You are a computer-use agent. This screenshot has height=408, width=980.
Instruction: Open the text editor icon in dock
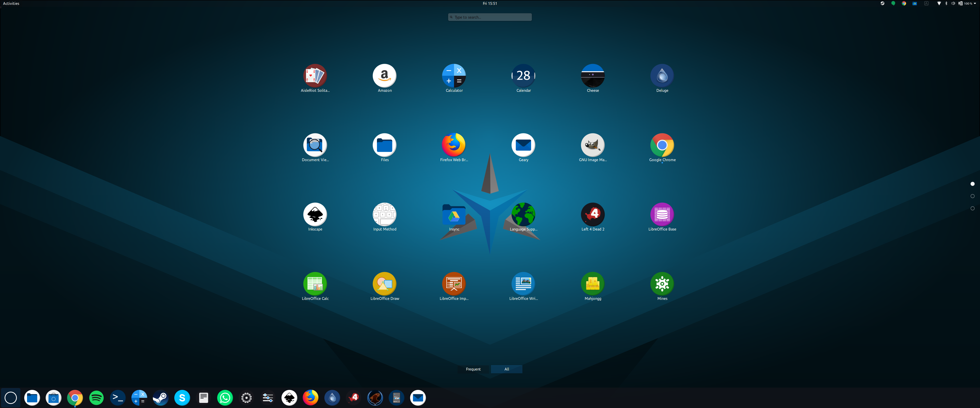click(204, 398)
